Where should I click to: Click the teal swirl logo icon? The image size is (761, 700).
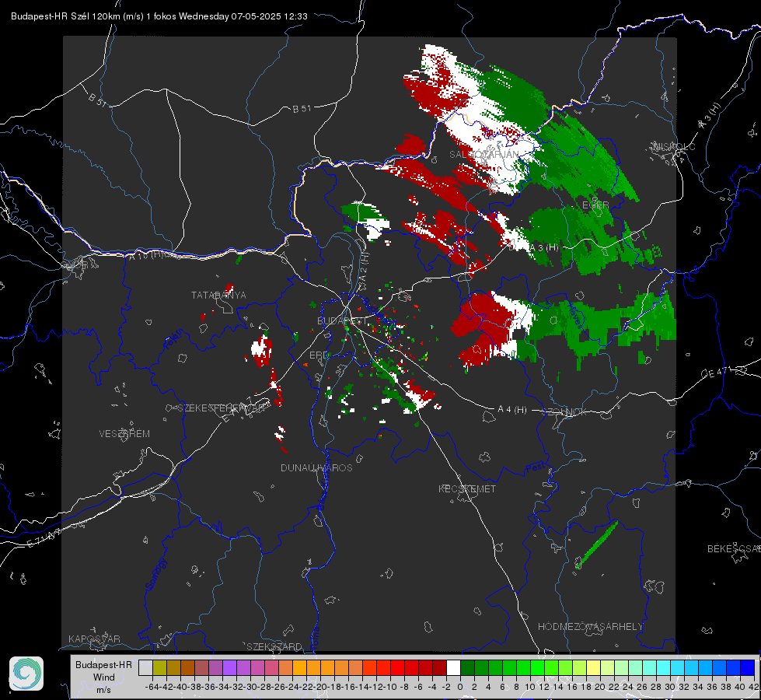pyautogui.click(x=26, y=674)
